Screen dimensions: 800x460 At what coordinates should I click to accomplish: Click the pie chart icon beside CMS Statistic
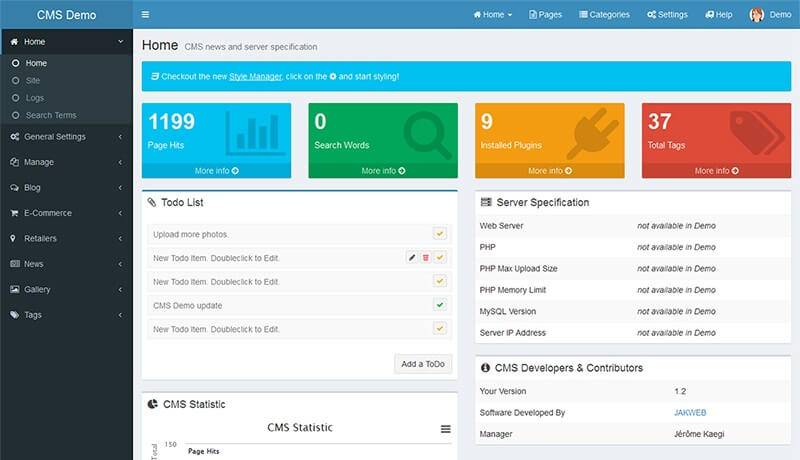[x=153, y=404]
